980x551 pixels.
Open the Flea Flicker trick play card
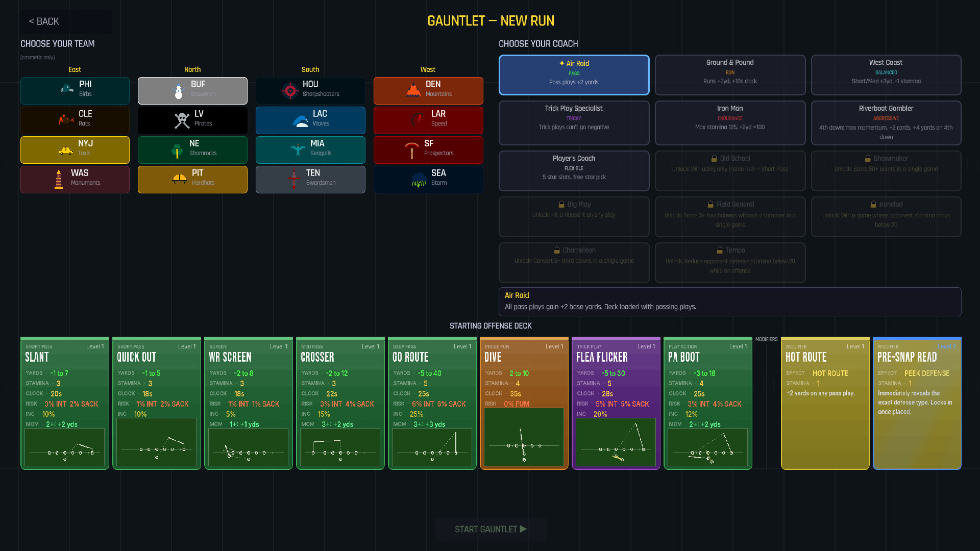[x=616, y=402]
